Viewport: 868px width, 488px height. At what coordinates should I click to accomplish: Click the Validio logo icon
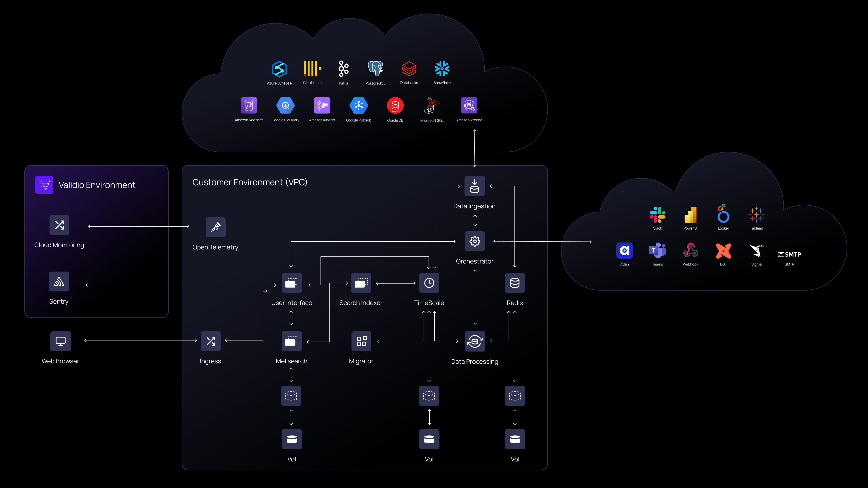tap(44, 185)
